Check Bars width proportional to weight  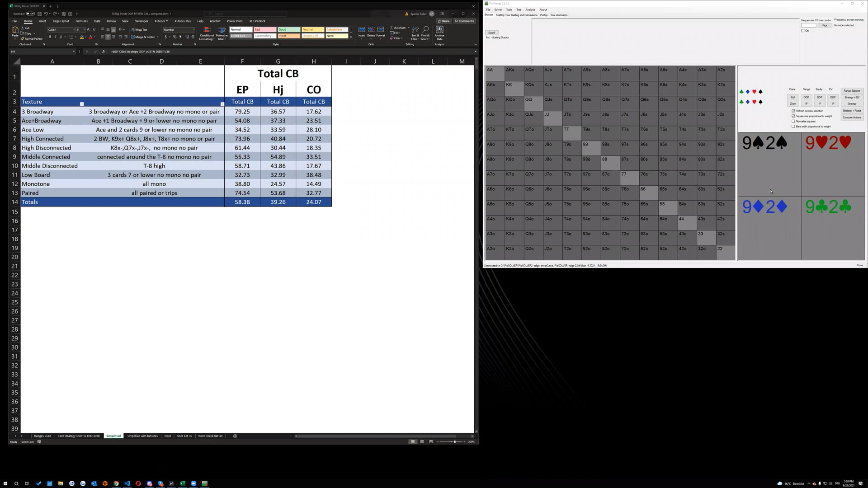pyautogui.click(x=793, y=127)
